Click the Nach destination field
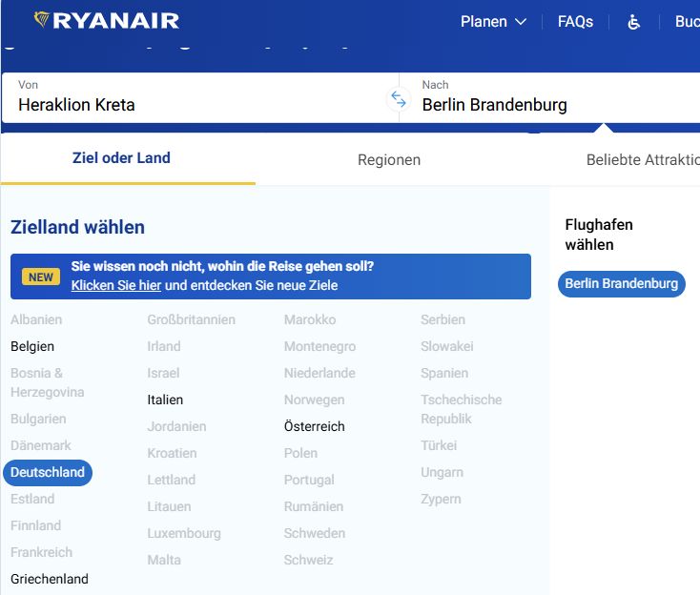700x595 pixels. pos(553,97)
